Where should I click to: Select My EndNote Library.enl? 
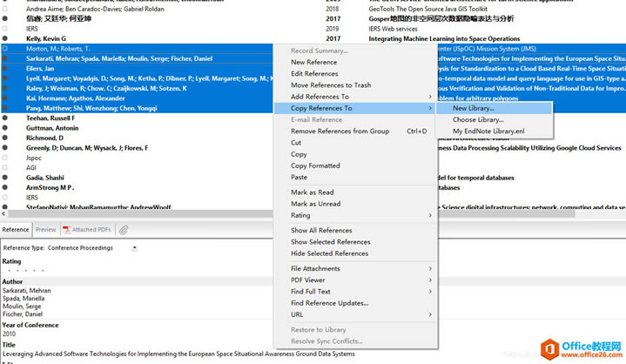pos(488,131)
